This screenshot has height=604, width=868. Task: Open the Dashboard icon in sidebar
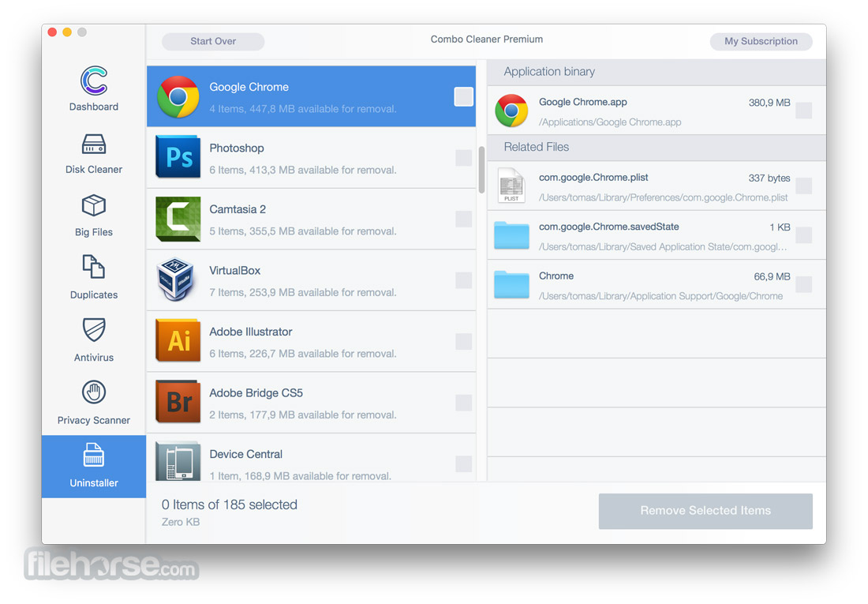[94, 81]
